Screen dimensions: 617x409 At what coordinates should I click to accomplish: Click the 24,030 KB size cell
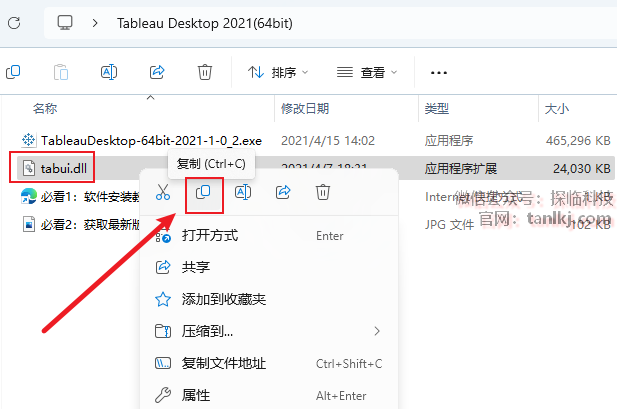coord(582,168)
